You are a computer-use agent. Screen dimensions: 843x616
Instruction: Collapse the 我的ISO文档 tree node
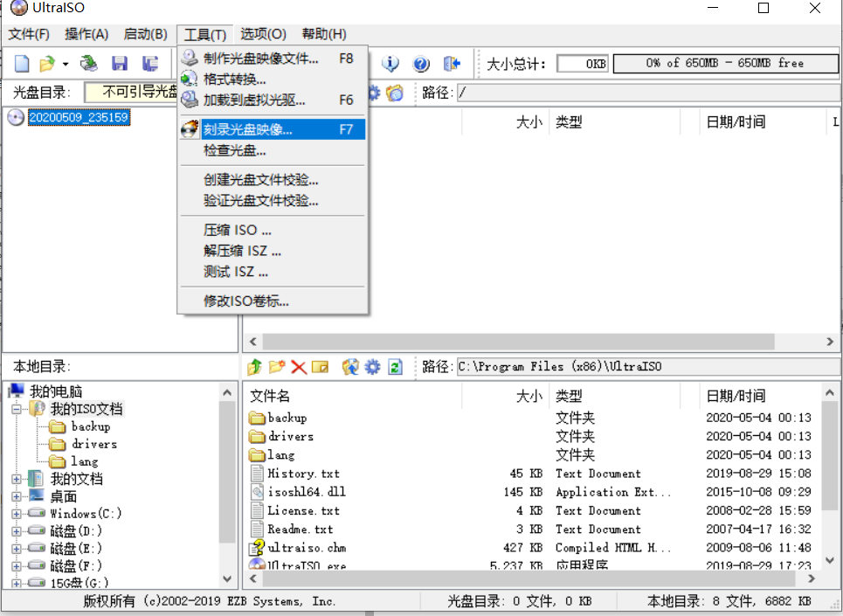pyautogui.click(x=16, y=409)
